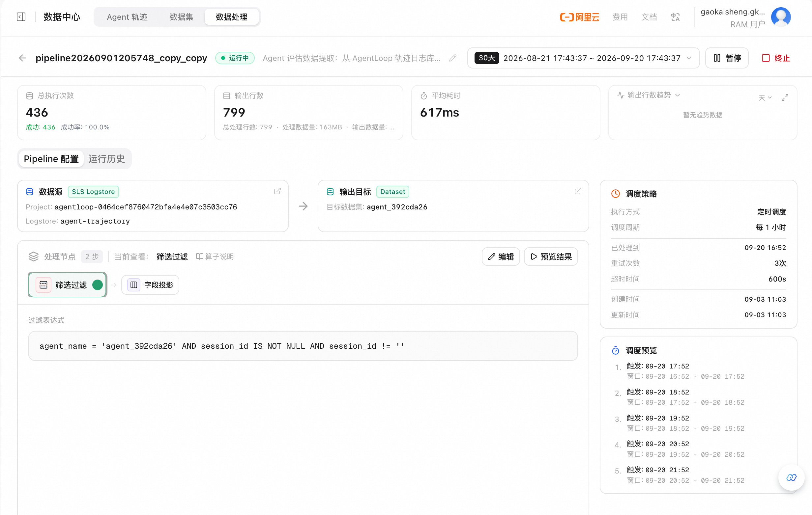
Task: Click the SLS Logstore tag
Action: coord(93,191)
